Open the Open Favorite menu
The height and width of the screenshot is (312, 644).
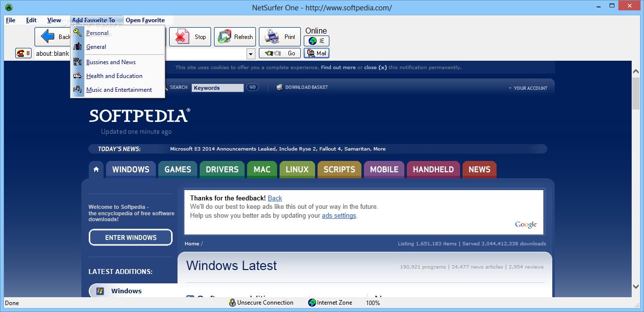(x=145, y=20)
